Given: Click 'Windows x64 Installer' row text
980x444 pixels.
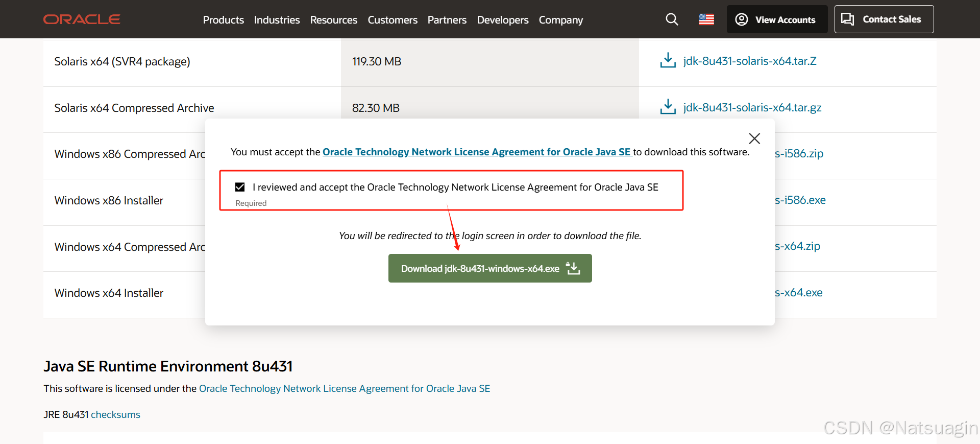Looking at the screenshot, I should coord(109,293).
